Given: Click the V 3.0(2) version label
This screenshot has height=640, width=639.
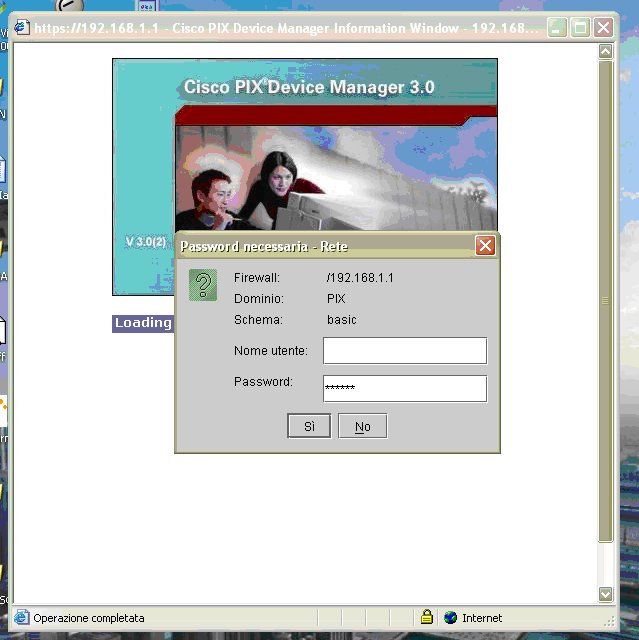Looking at the screenshot, I should tap(146, 242).
